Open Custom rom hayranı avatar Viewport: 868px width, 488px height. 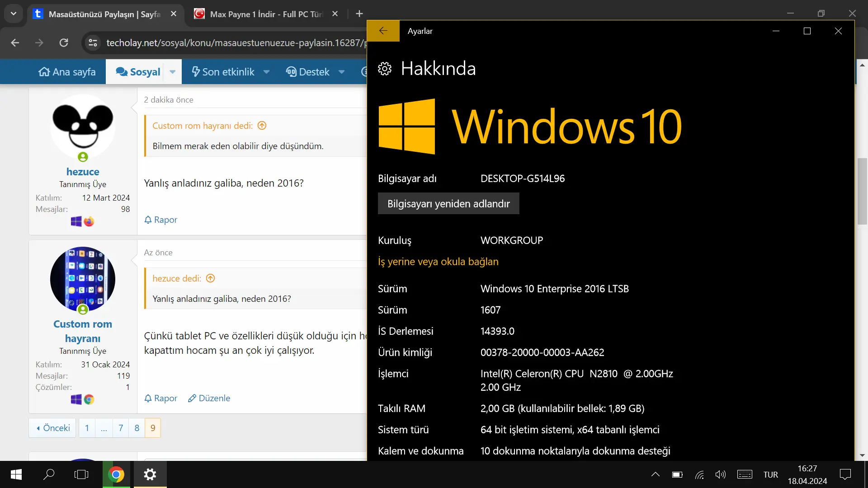coord(83,279)
